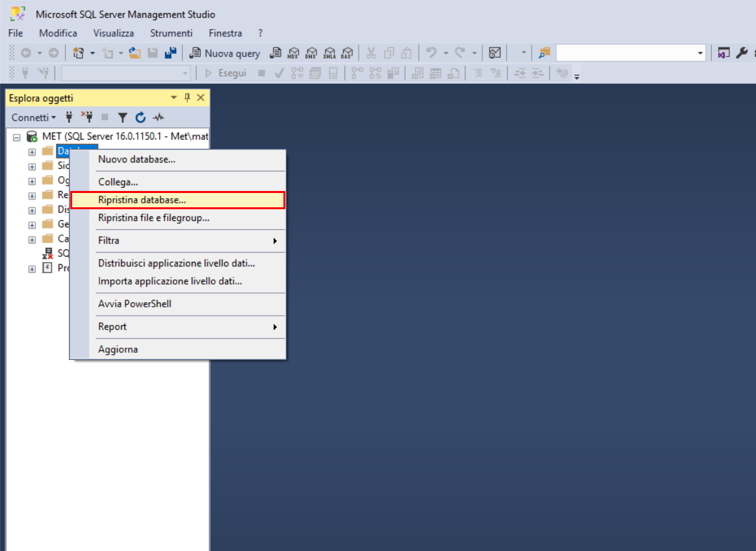Select Aggiorna in the context menu
Image resolution: width=756 pixels, height=551 pixels.
tap(178, 349)
